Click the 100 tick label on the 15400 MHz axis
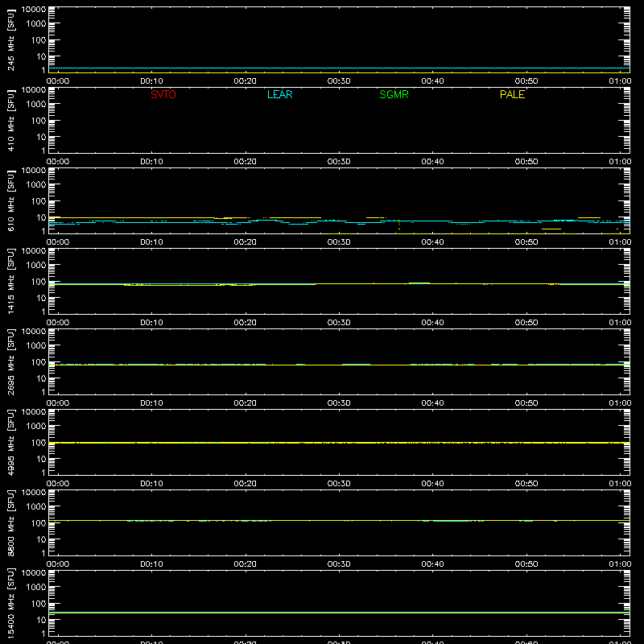 coord(39,603)
